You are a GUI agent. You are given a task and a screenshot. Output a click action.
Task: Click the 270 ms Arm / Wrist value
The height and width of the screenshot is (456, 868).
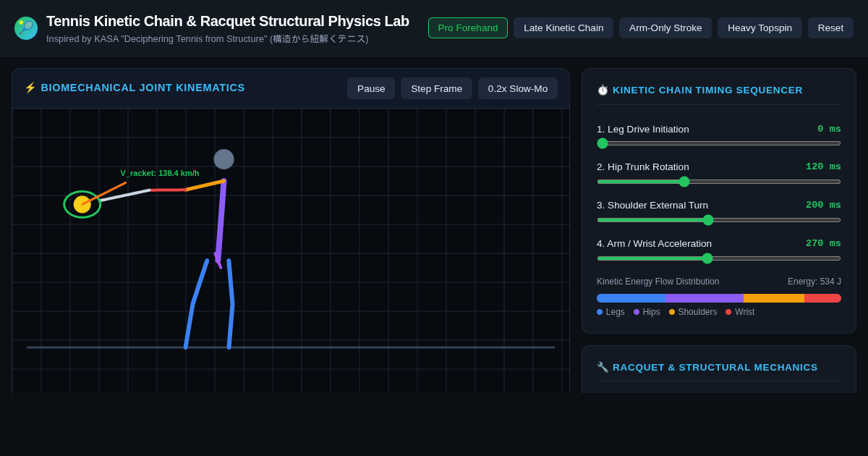coord(823,243)
